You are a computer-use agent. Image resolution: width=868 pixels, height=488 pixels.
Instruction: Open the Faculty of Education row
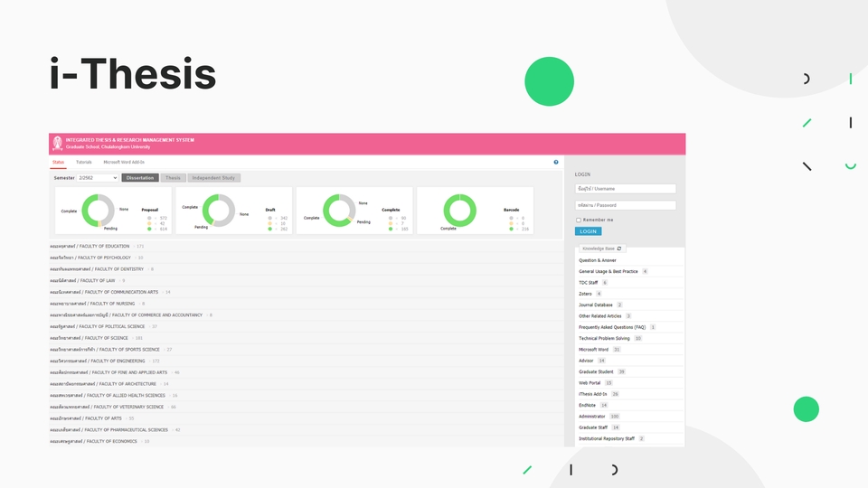point(307,246)
